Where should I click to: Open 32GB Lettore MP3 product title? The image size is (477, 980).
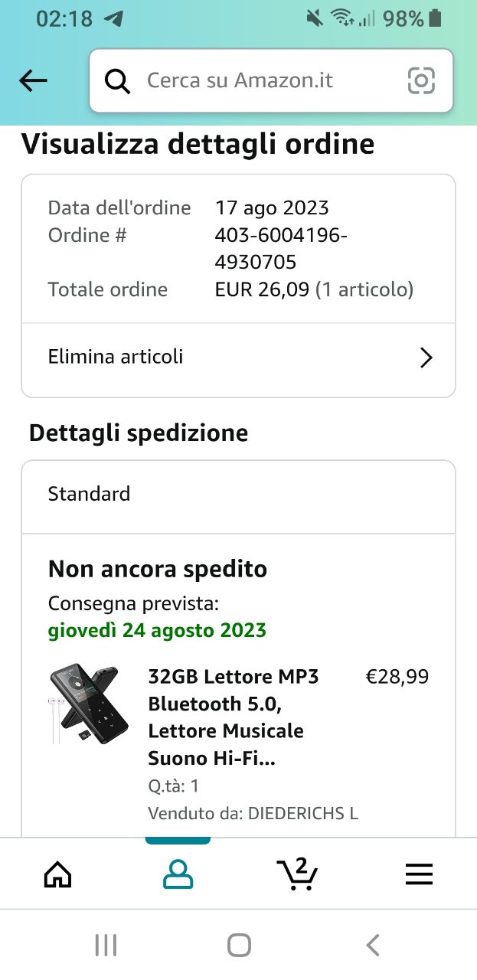click(x=234, y=717)
